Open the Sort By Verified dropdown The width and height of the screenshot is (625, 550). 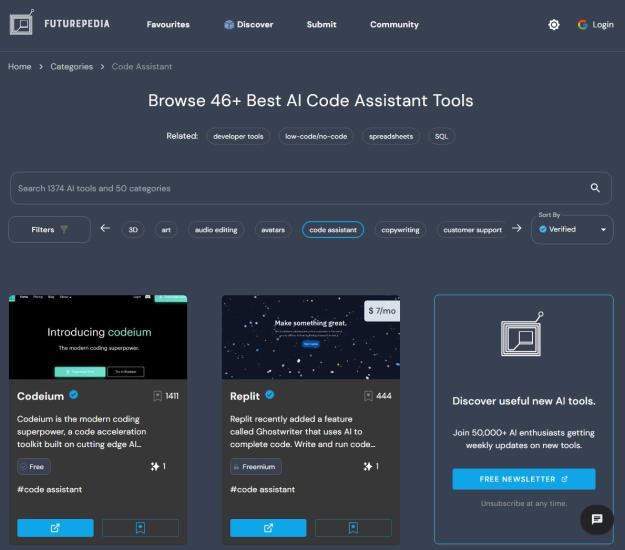(572, 230)
